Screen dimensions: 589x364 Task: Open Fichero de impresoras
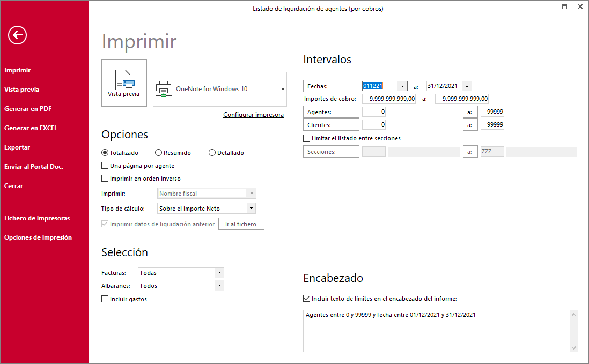[x=37, y=218]
